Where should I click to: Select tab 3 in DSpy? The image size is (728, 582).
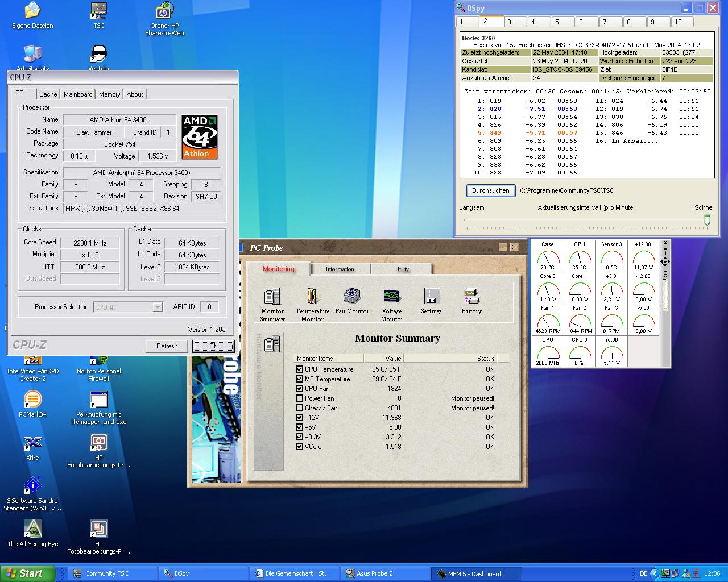pyautogui.click(x=515, y=22)
